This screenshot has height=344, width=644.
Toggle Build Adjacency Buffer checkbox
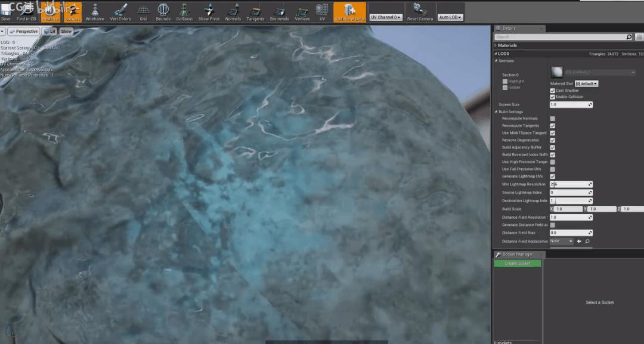[552, 147]
